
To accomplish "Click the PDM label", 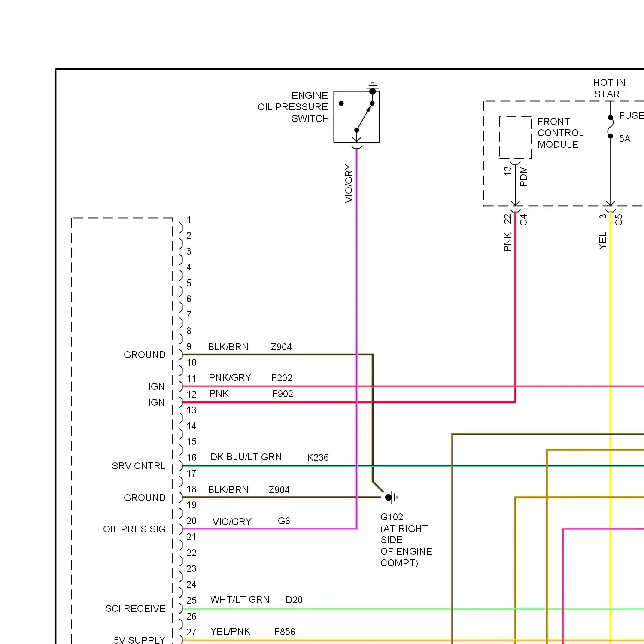I will pos(523,176).
